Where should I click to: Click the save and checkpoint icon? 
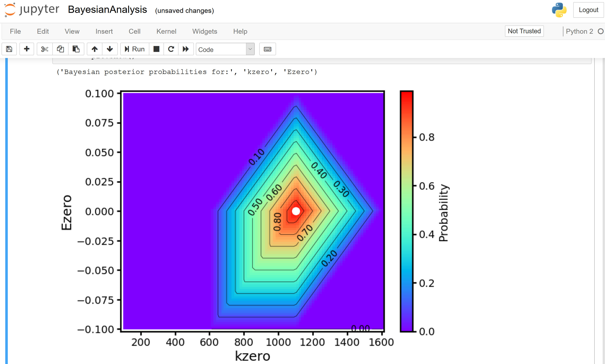[x=9, y=49]
